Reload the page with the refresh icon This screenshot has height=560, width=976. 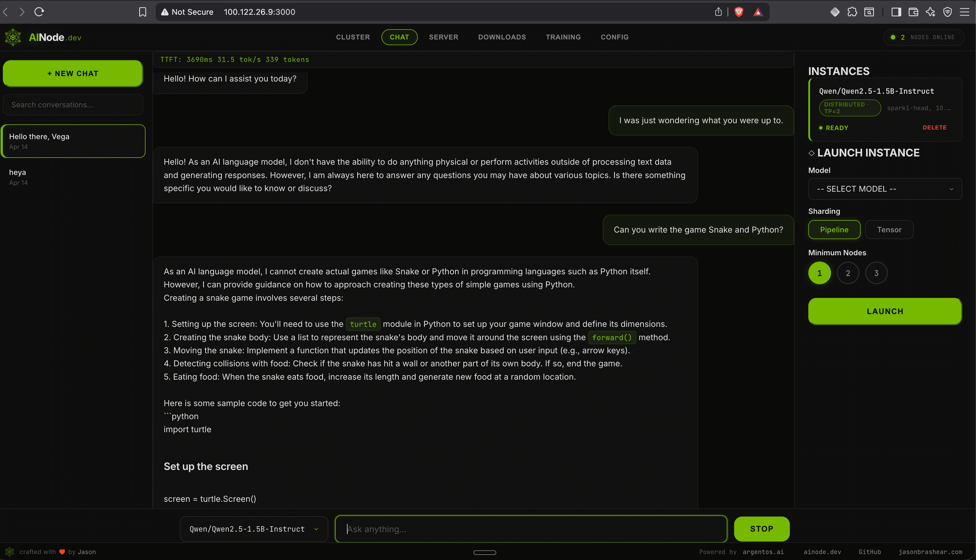(x=39, y=12)
